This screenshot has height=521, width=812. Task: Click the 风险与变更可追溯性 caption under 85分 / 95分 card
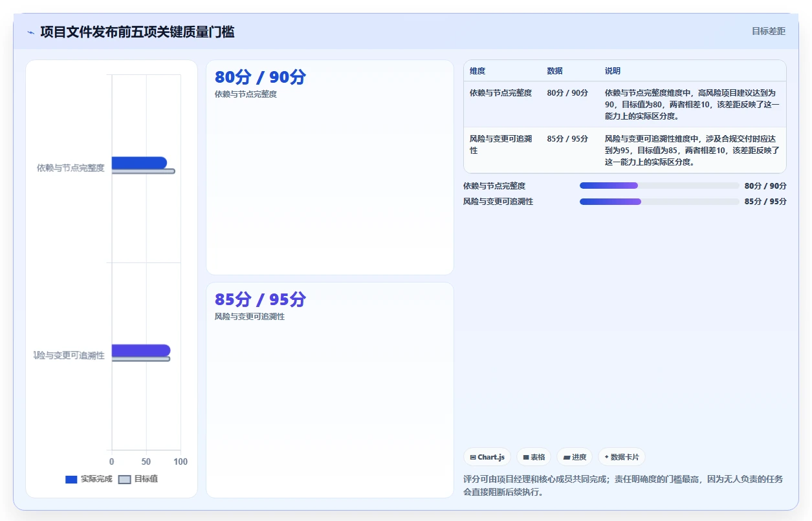tap(250, 317)
